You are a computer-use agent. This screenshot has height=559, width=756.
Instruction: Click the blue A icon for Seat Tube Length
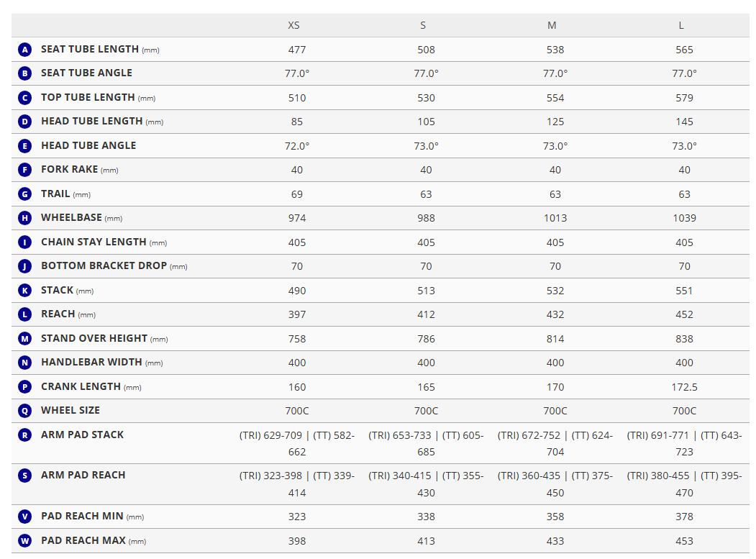[x=24, y=49]
